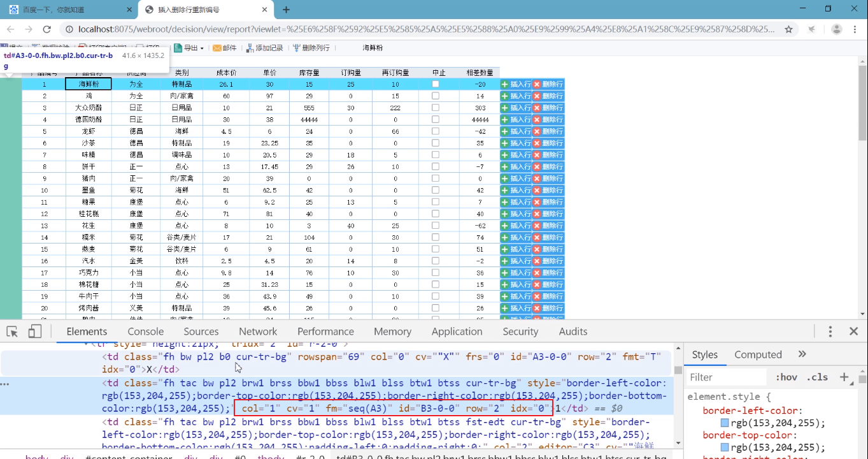Switch to the Sources tab
The height and width of the screenshot is (459, 868).
(x=201, y=331)
